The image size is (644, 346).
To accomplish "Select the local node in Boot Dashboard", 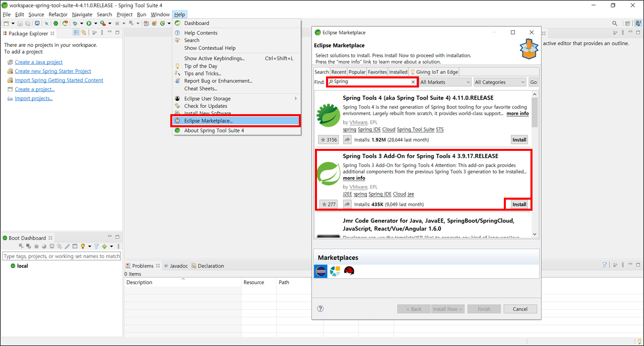I will pos(23,266).
